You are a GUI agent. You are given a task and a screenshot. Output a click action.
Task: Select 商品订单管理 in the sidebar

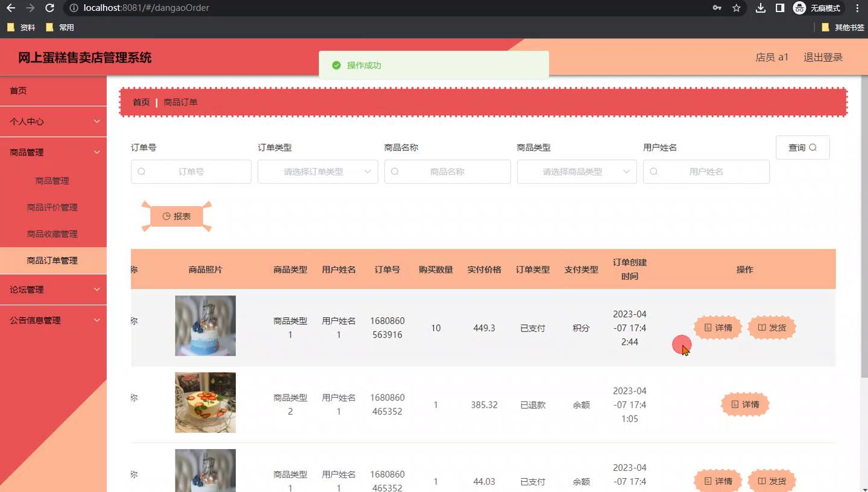pos(53,260)
